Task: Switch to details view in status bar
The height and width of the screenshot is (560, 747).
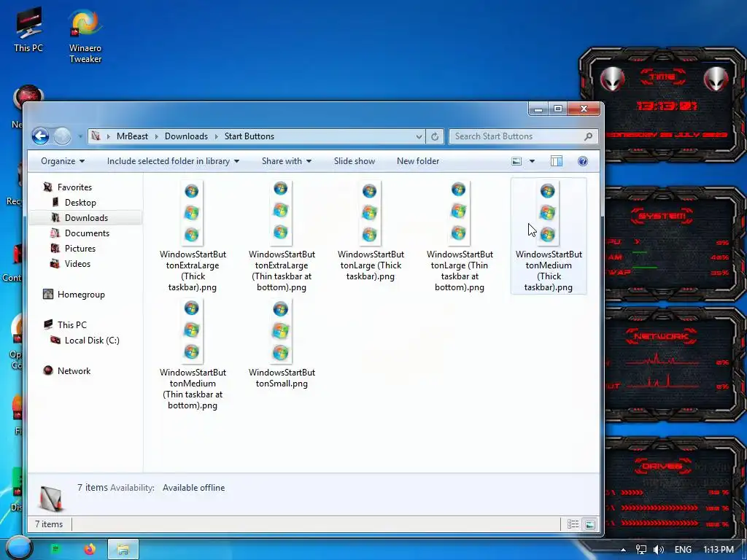Action: point(573,524)
